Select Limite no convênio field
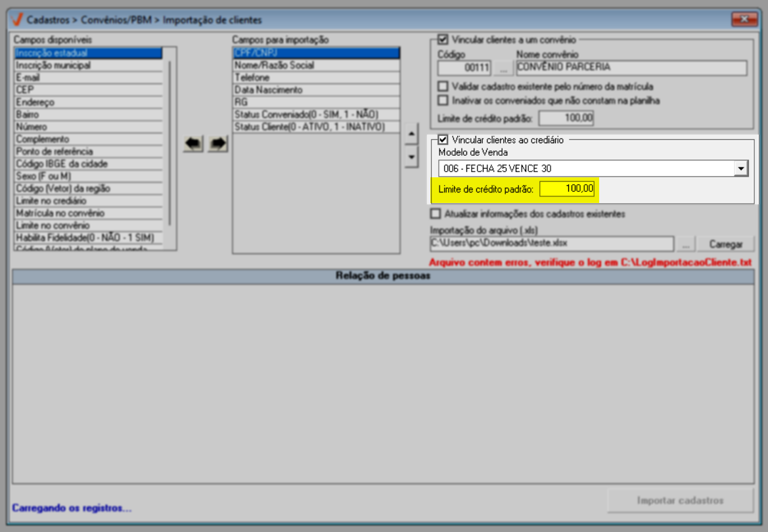This screenshot has height=532, width=768. pos(88,225)
